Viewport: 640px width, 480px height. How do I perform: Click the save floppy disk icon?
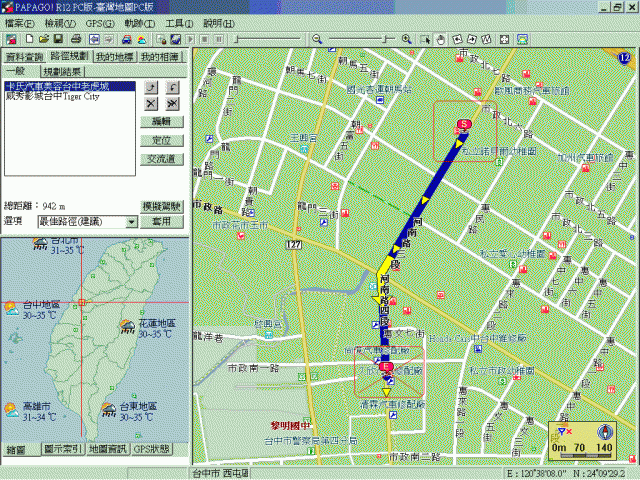[x=58, y=39]
